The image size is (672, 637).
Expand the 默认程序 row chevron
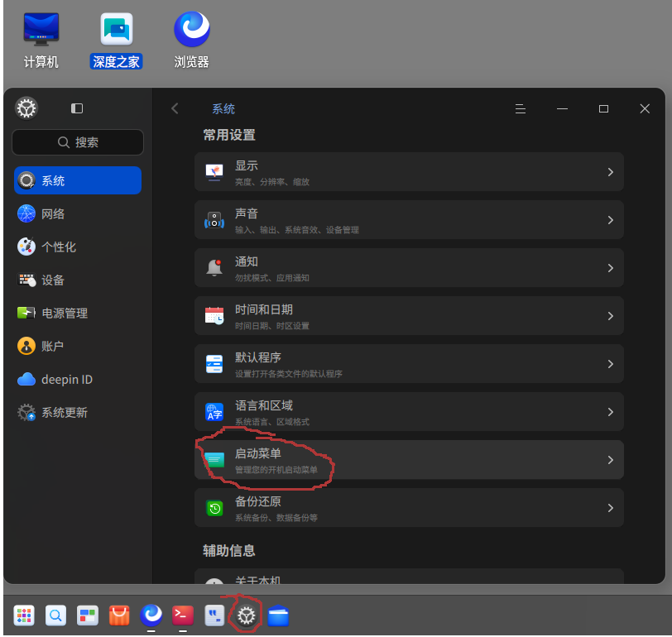pyautogui.click(x=611, y=364)
